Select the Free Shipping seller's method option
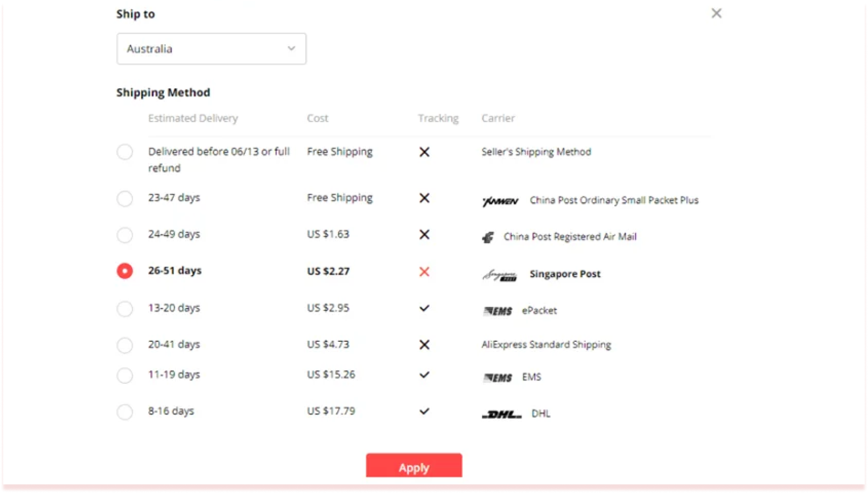This screenshot has height=493, width=868. click(x=124, y=152)
